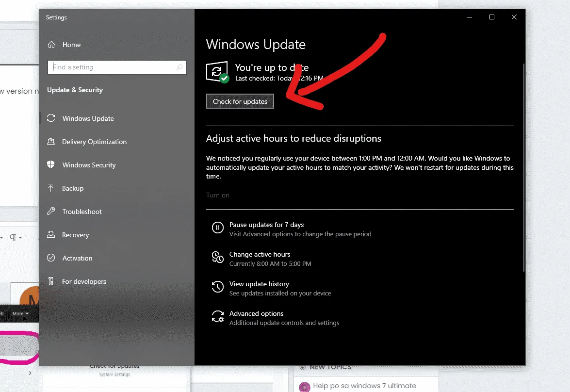Click 'Adjust active hours to reduce disruptions' heading
The image size is (570, 392).
(293, 139)
